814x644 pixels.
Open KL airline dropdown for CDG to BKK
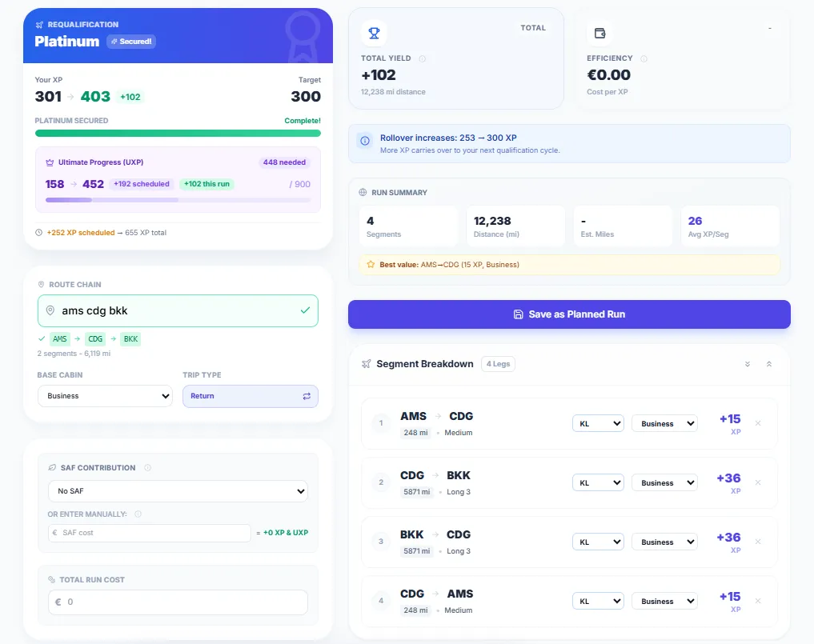[x=597, y=482]
